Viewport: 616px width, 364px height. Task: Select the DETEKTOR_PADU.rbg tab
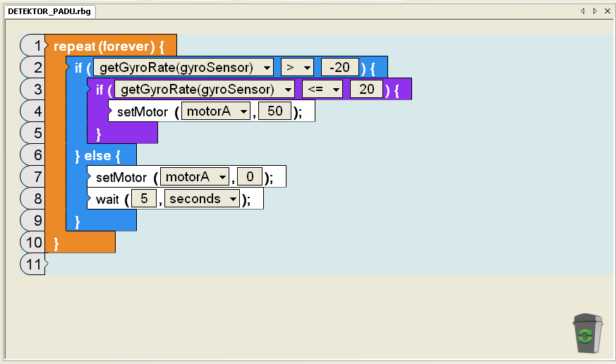tap(49, 11)
